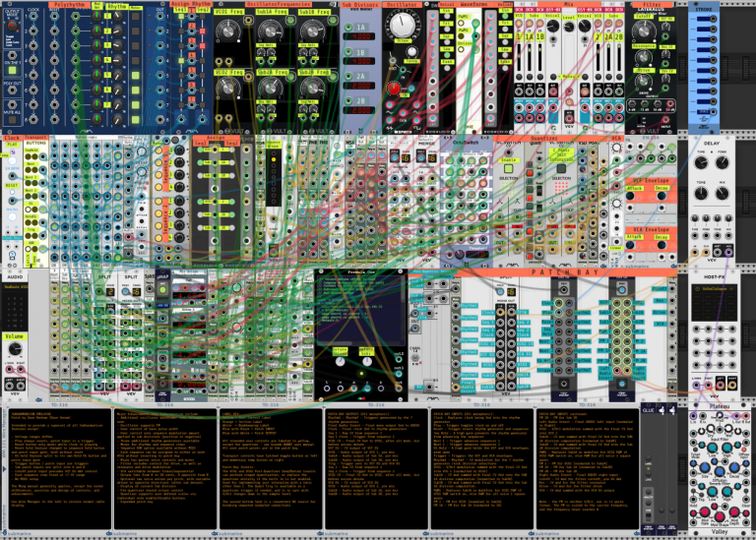The height and width of the screenshot is (540, 756).
Task: Click the DELAY module TONE knob
Action: [x=701, y=193]
